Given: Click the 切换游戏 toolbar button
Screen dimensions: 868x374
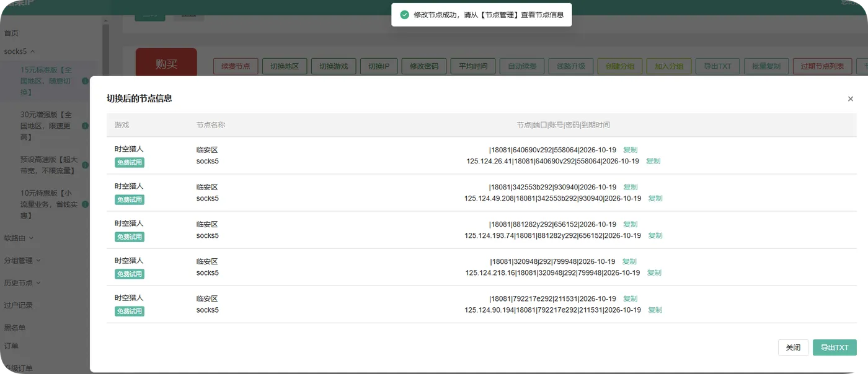Looking at the screenshot, I should [334, 66].
